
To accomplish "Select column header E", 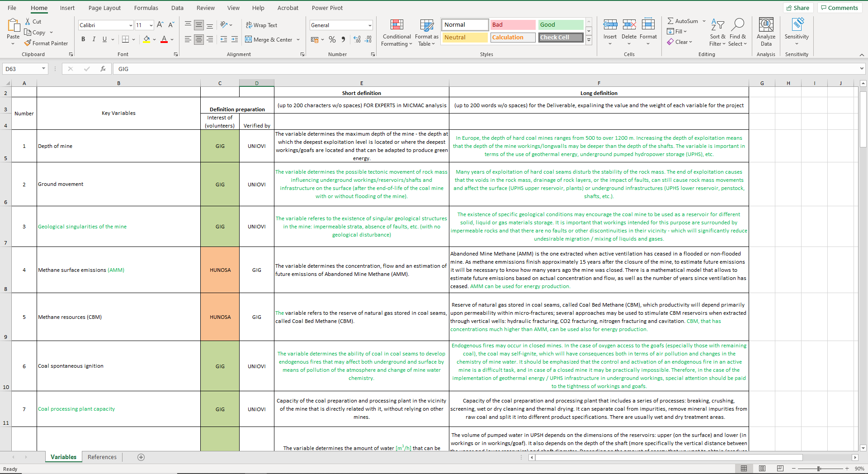I will click(x=362, y=83).
